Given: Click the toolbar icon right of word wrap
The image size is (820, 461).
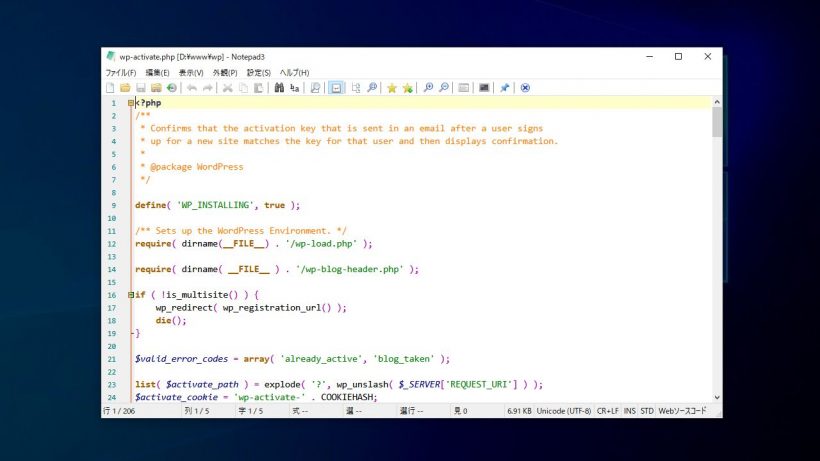Looking at the screenshot, I should (356, 88).
